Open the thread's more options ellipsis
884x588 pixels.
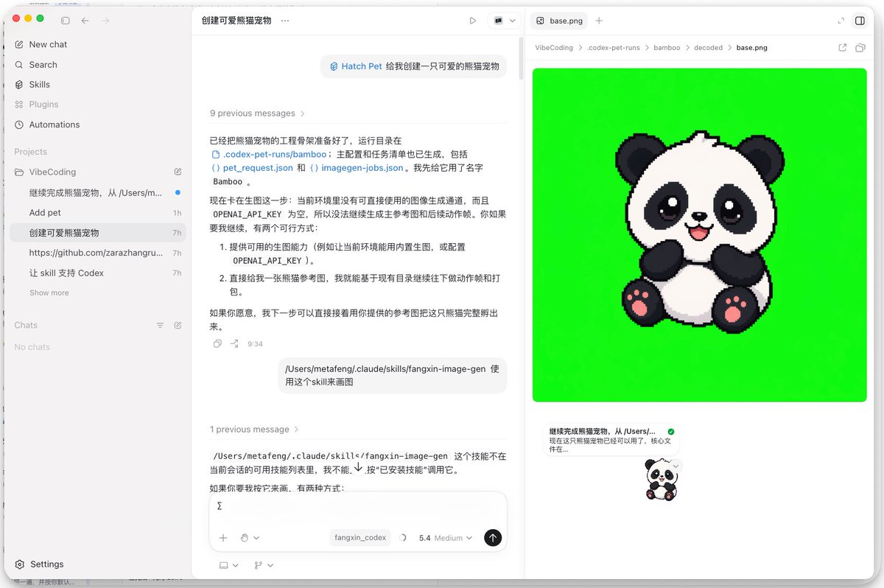[x=285, y=21]
